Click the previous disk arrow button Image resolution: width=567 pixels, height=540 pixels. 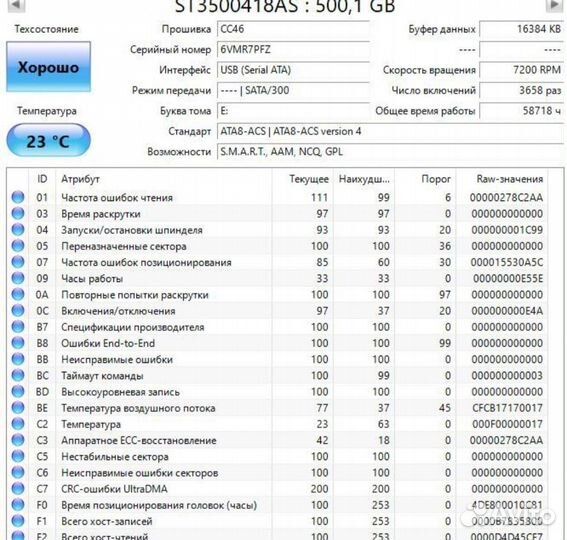click(17, 5)
